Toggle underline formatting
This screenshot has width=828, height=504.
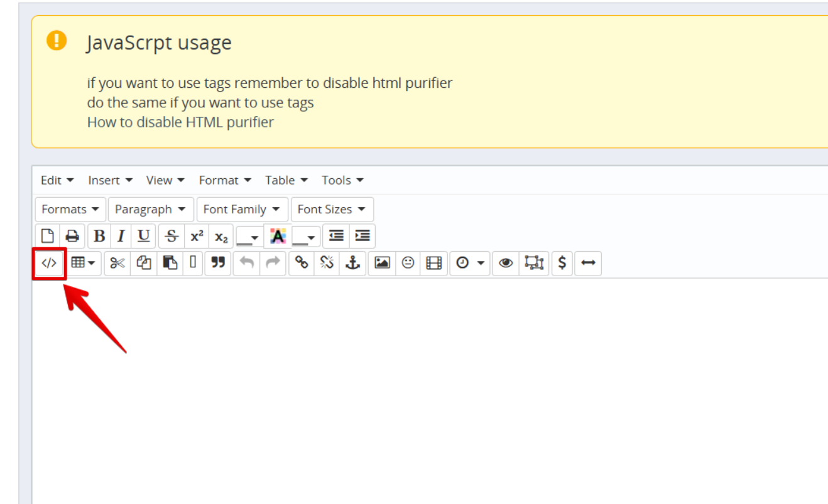point(144,236)
